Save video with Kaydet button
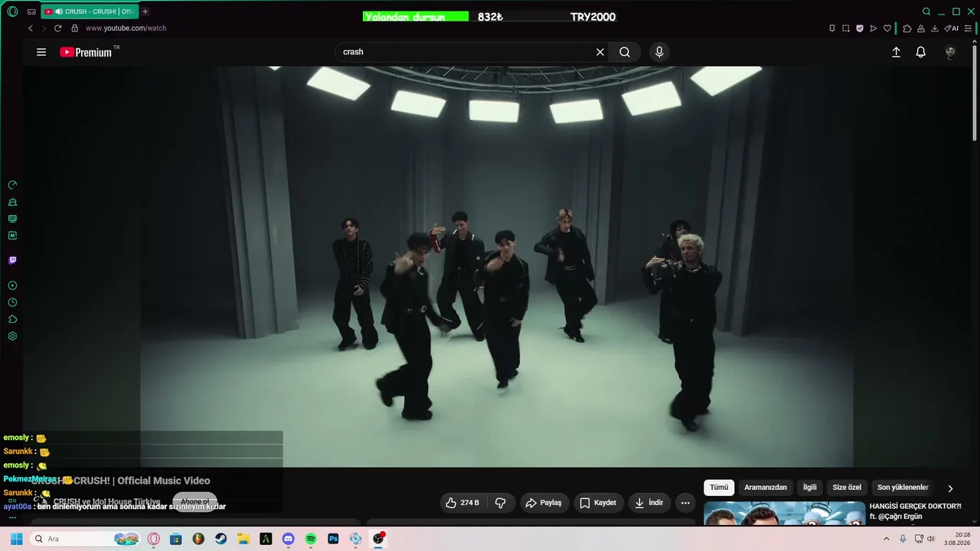980x551 pixels. (598, 503)
